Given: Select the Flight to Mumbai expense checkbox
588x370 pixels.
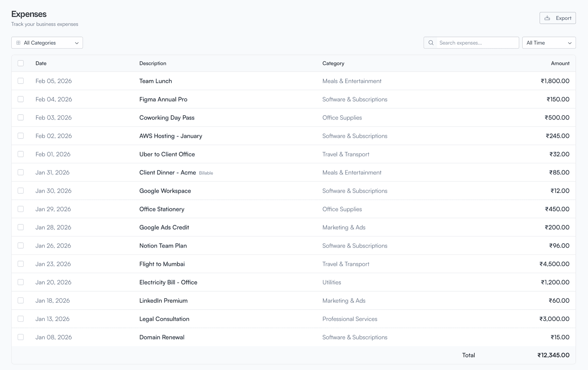Looking at the screenshot, I should [x=21, y=264].
